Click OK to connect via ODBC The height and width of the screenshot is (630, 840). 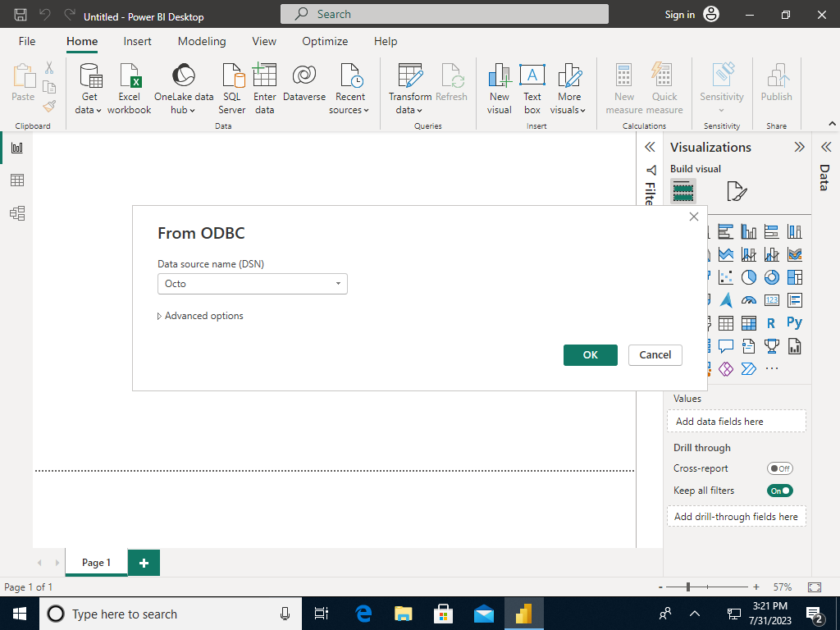[590, 354]
